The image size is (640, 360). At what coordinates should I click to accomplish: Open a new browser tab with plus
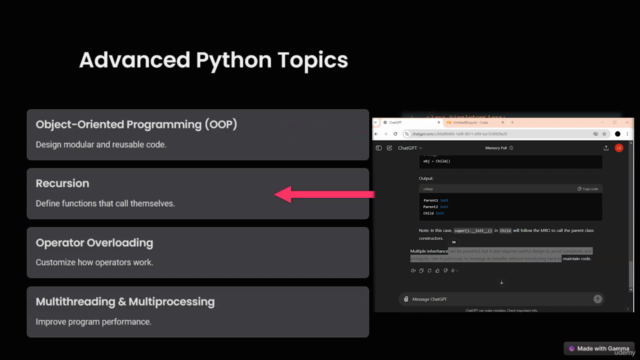(512, 122)
